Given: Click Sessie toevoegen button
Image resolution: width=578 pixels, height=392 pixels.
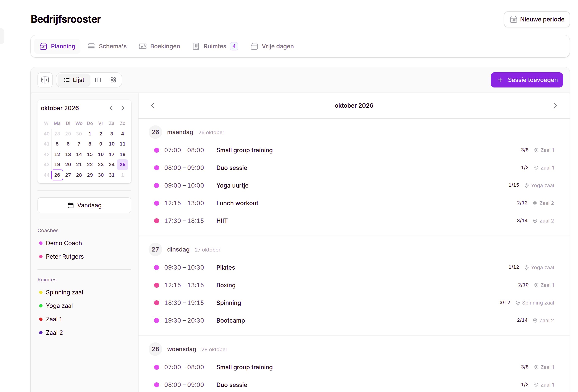Looking at the screenshot, I should tap(526, 80).
